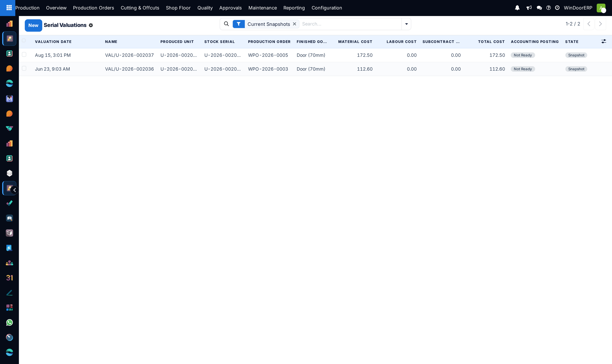Open the notifications bell
Screen dimensions: 612x364
[x=517, y=8]
